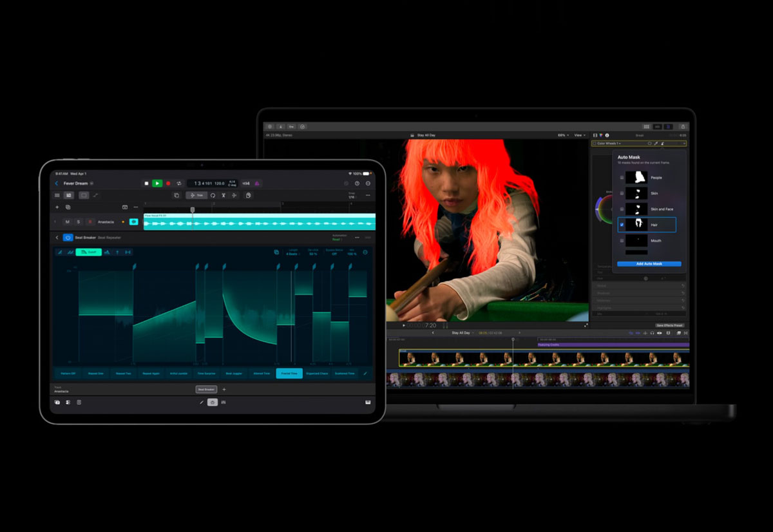The height and width of the screenshot is (532, 773).
Task: Open the viewer zoom percentage dropdown
Action: coord(564,135)
